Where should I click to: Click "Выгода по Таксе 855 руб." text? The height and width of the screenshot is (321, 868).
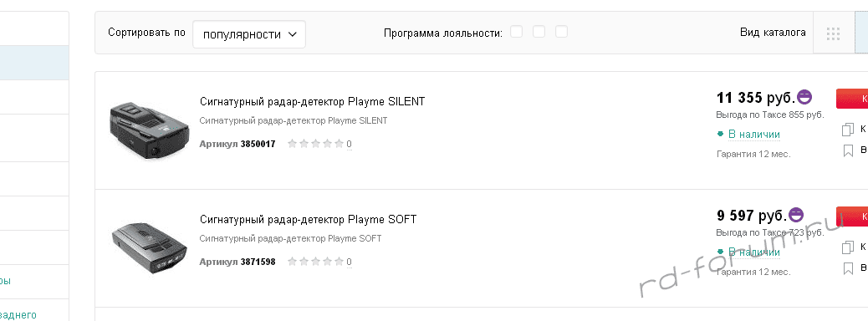(x=770, y=115)
